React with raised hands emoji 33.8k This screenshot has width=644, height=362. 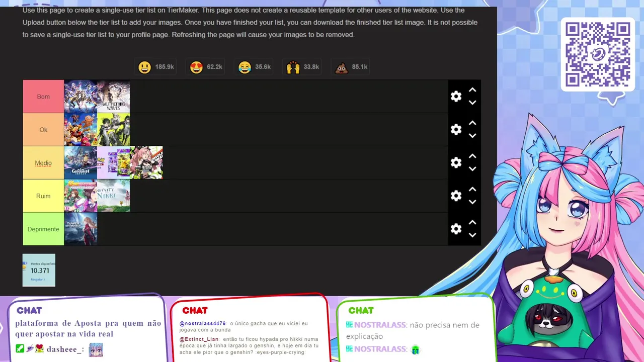click(303, 67)
